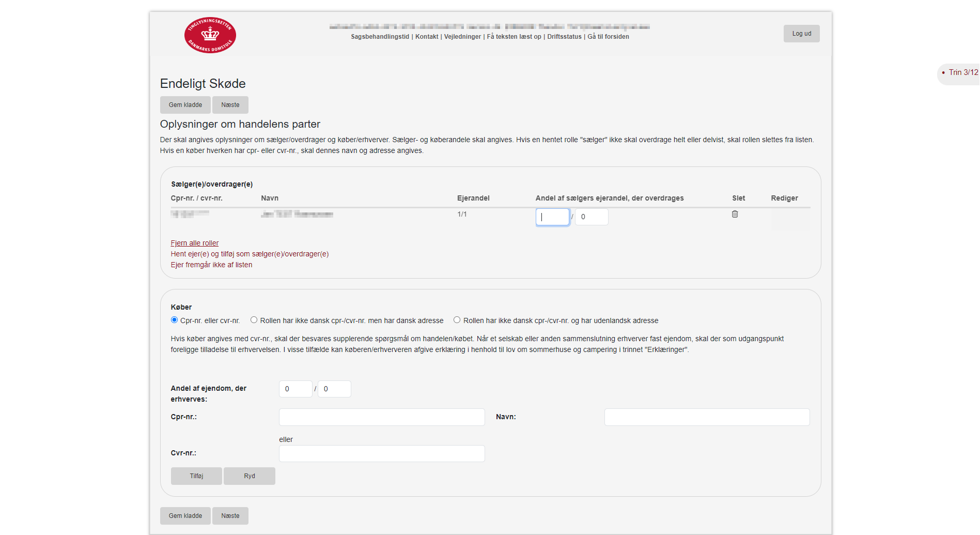Click the Fjern alle roller link
Viewport: 980px width, 535px height.
[x=195, y=243]
